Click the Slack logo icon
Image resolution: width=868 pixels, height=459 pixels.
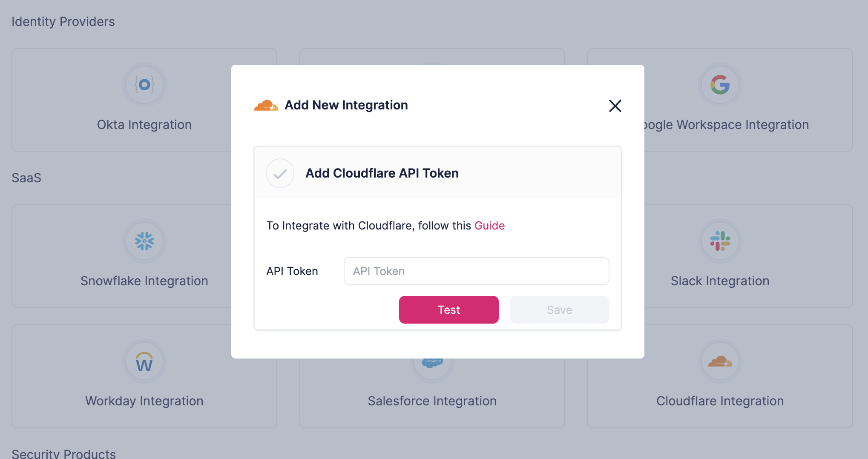pyautogui.click(x=720, y=241)
